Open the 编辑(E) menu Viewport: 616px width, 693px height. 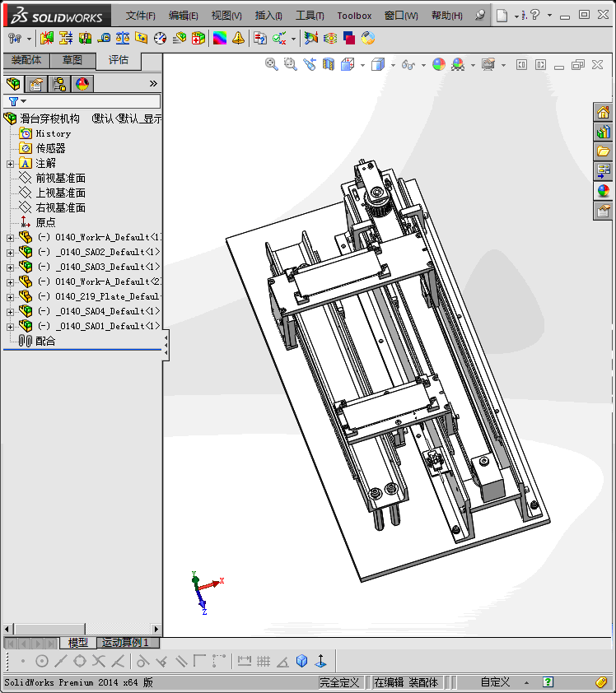183,16
